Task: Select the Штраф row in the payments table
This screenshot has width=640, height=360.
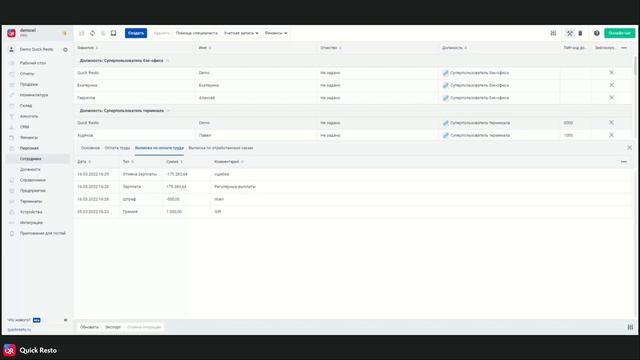Action: click(x=353, y=199)
